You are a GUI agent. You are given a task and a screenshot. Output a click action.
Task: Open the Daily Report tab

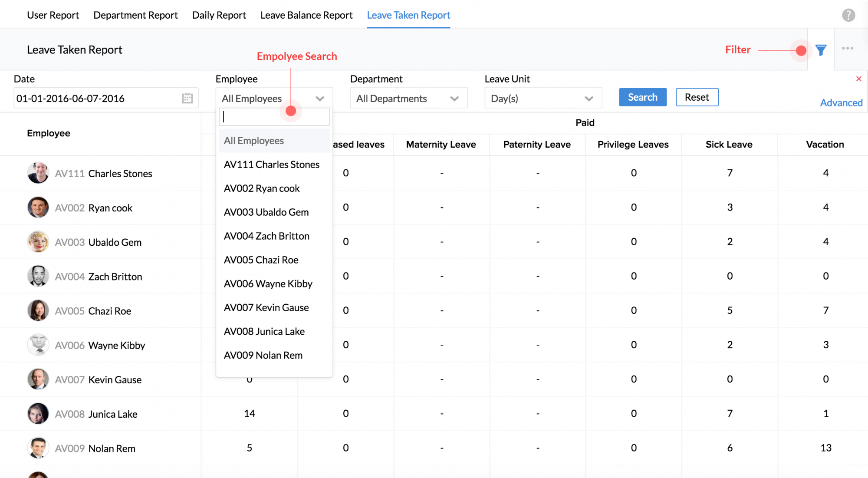(x=219, y=15)
